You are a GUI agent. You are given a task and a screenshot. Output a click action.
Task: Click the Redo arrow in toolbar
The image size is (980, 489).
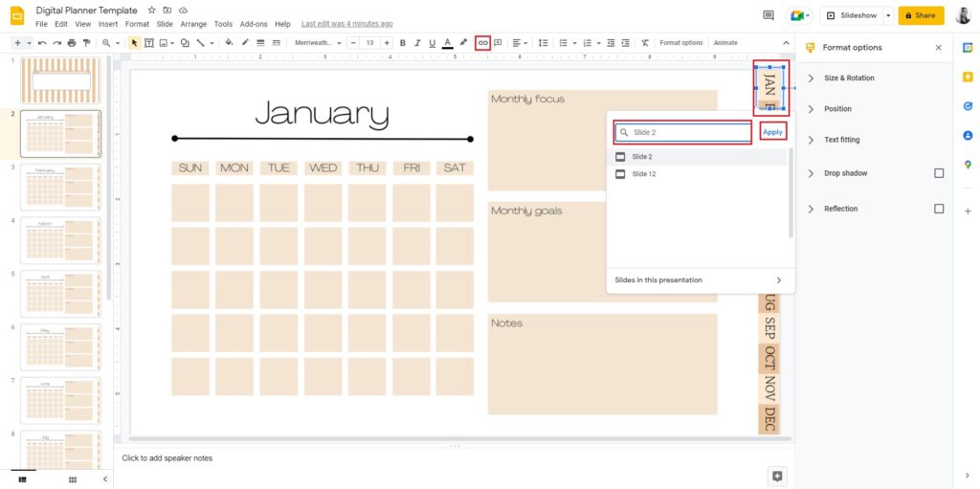point(56,43)
